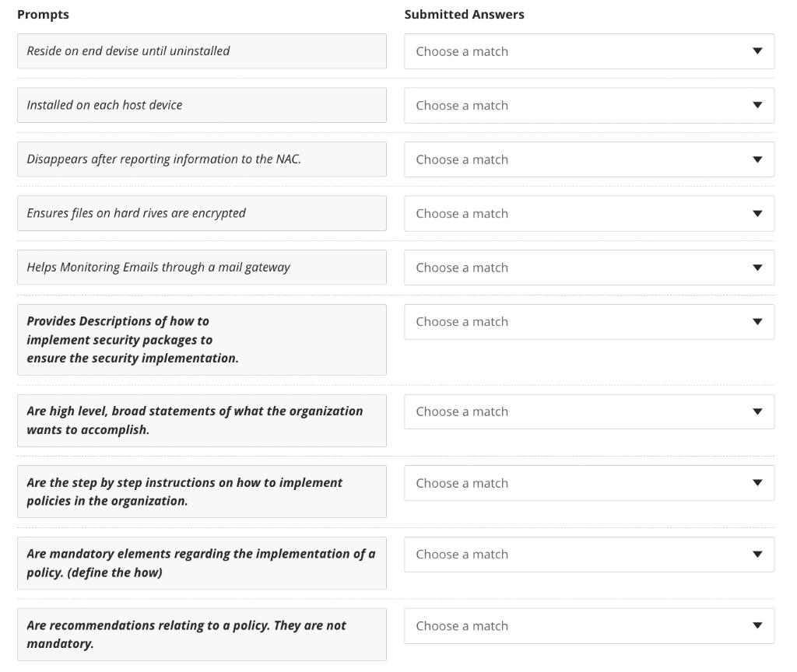Open dropdown for 'Helps Monitoring Emails' prompt
The image size is (797, 672).
588,268
